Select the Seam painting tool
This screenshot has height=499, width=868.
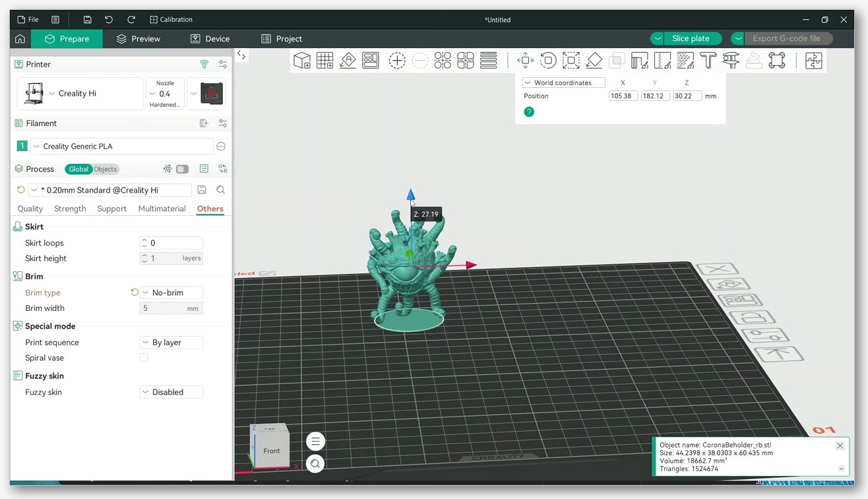click(662, 61)
